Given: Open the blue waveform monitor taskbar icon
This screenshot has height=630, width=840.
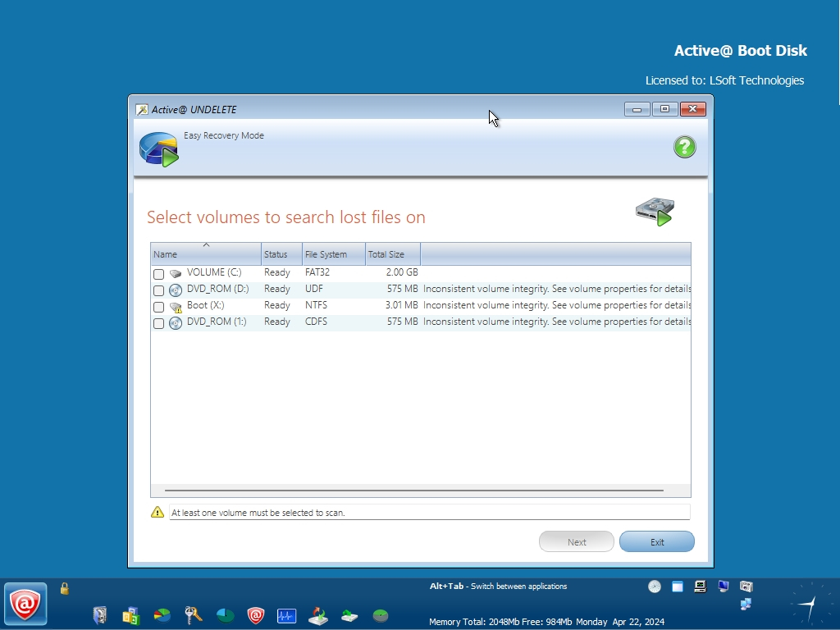Looking at the screenshot, I should [286, 614].
